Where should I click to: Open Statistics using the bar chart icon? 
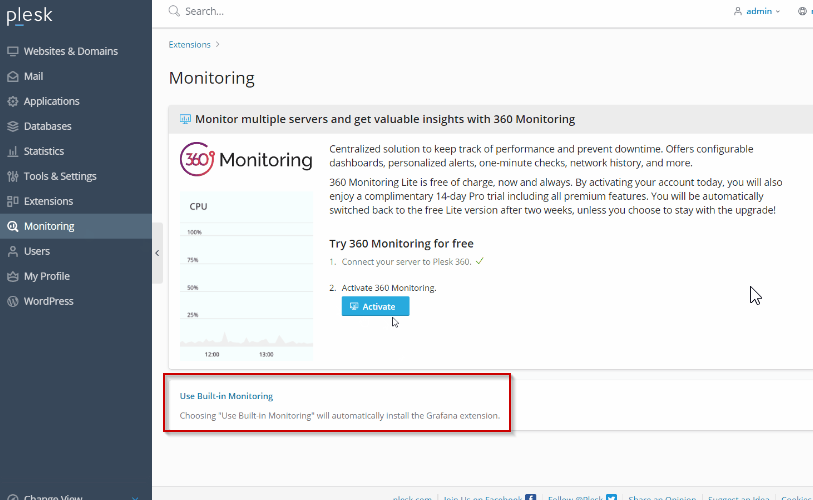13,151
